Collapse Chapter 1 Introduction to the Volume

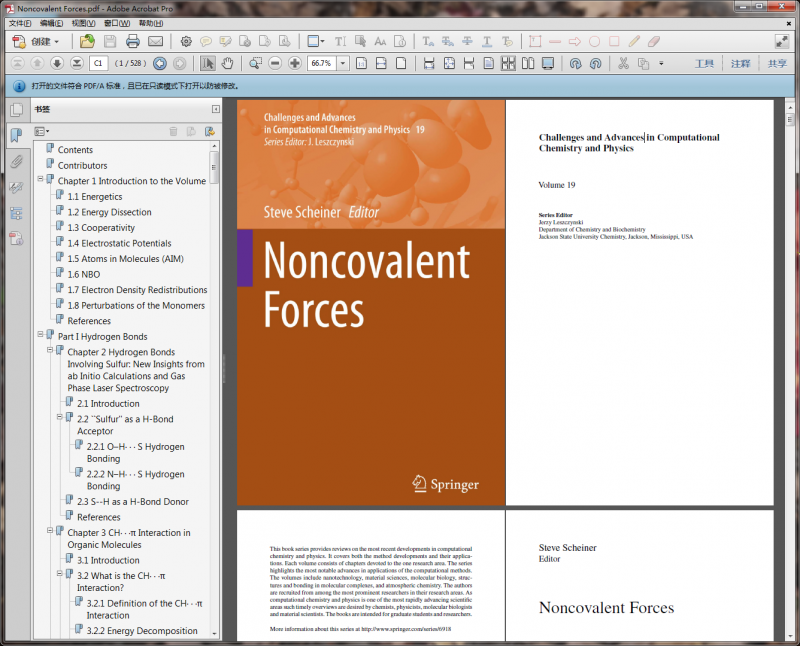[x=40, y=179]
